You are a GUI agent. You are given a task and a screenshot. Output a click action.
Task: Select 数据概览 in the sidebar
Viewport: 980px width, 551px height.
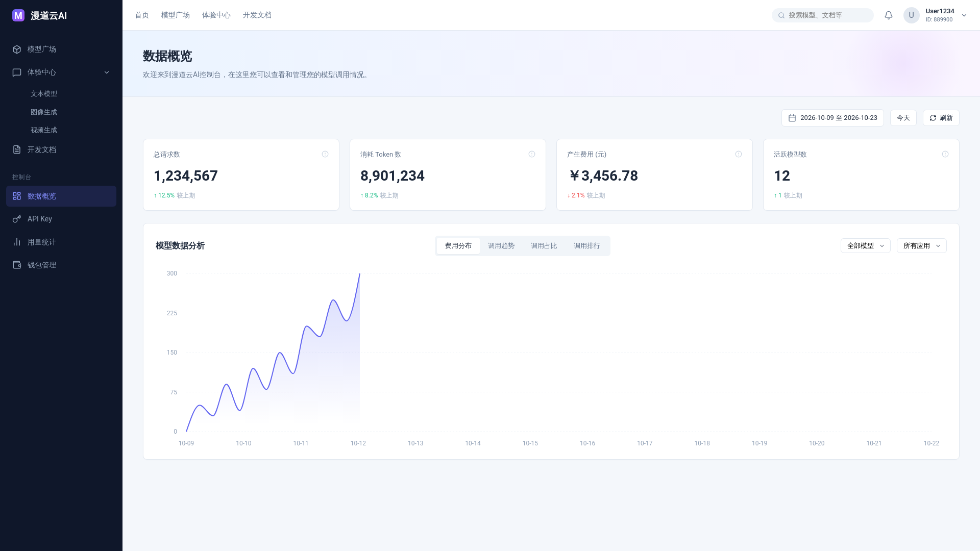click(61, 196)
